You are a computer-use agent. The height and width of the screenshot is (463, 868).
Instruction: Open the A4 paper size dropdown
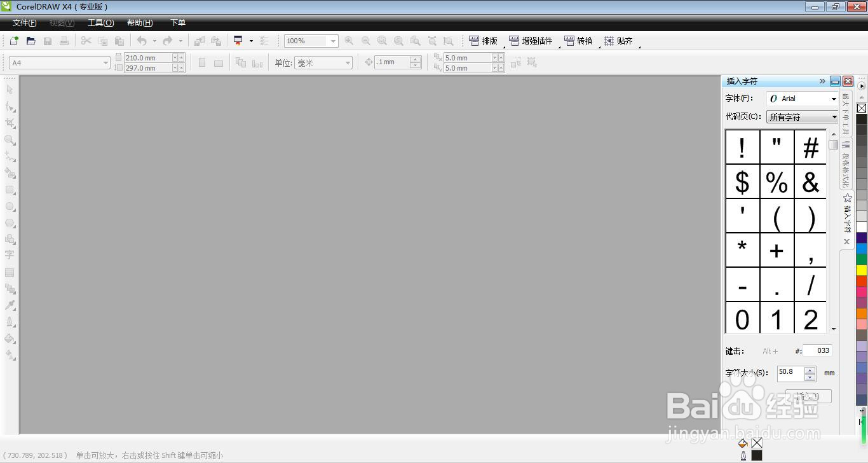[x=105, y=63]
